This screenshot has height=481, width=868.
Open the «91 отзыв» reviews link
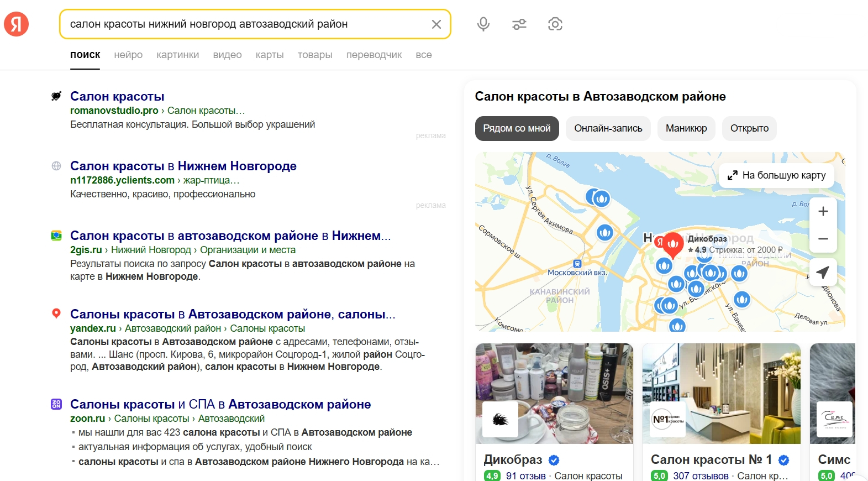525,475
